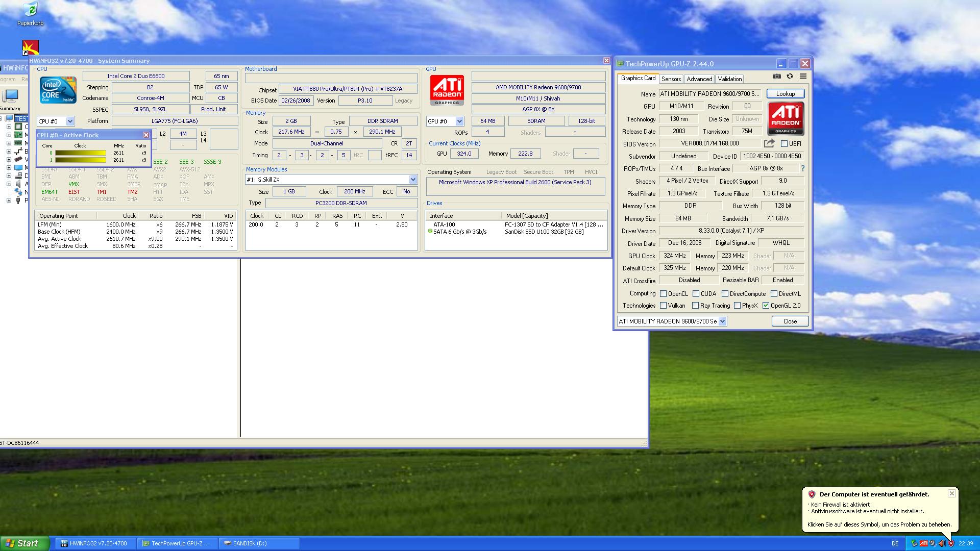Open the CPU #0 dropdown in HWiNFO

(70, 121)
